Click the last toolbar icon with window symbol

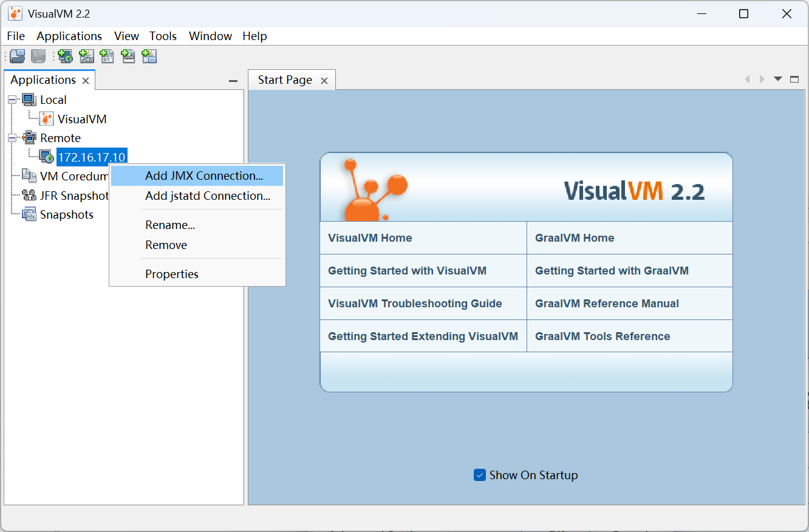(x=149, y=56)
